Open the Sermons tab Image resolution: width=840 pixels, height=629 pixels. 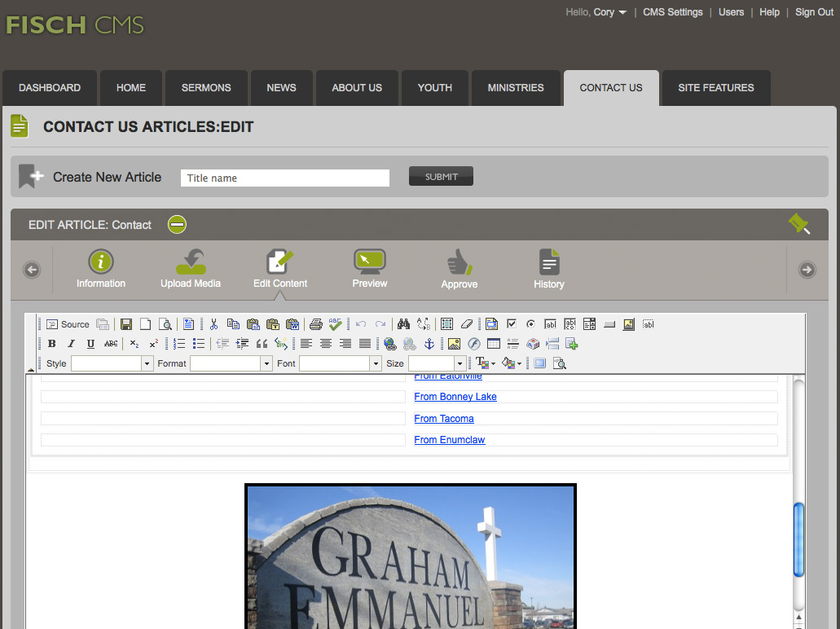206,88
